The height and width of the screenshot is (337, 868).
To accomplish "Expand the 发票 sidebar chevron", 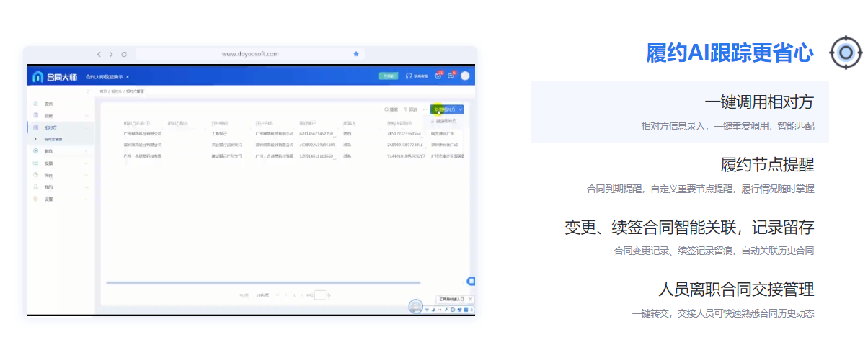I will pyautogui.click(x=87, y=163).
